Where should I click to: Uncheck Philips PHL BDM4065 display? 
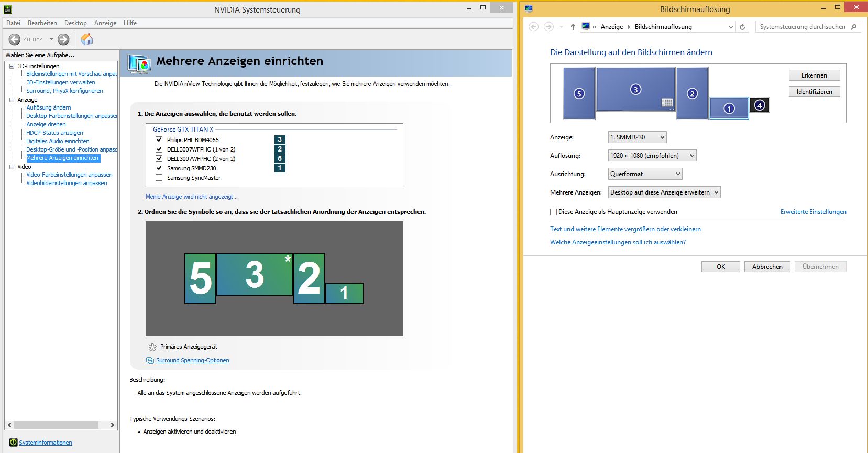tap(159, 140)
